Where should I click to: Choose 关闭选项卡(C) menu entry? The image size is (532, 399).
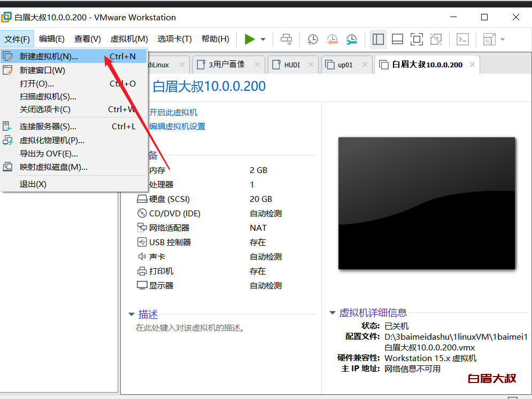coord(74,109)
